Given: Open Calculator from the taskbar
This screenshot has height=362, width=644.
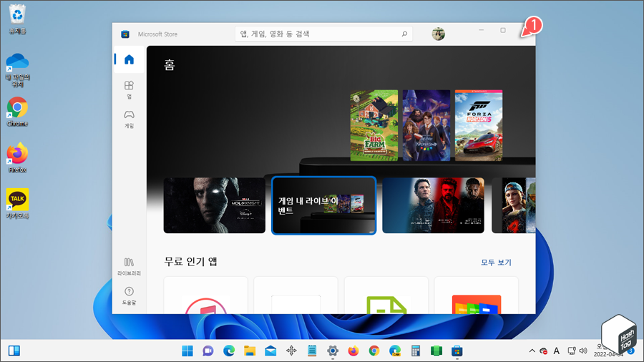Looking at the screenshot, I should (x=416, y=351).
